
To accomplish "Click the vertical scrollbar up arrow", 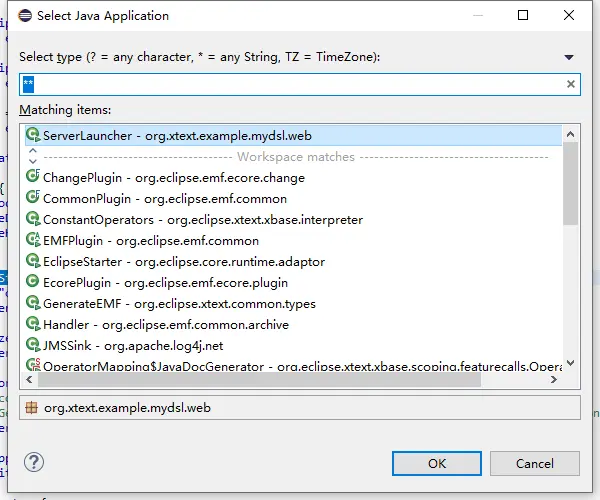I will [571, 134].
